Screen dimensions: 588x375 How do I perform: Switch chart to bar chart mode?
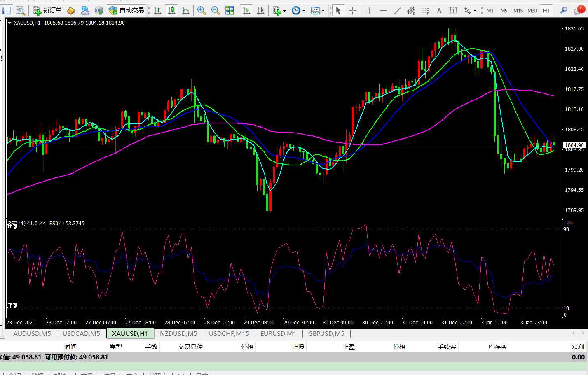[157, 10]
